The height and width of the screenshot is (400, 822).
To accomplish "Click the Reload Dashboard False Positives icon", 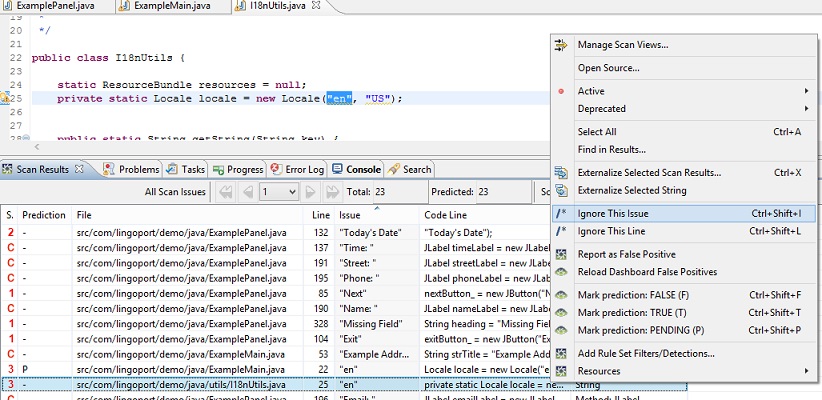I will point(561,272).
